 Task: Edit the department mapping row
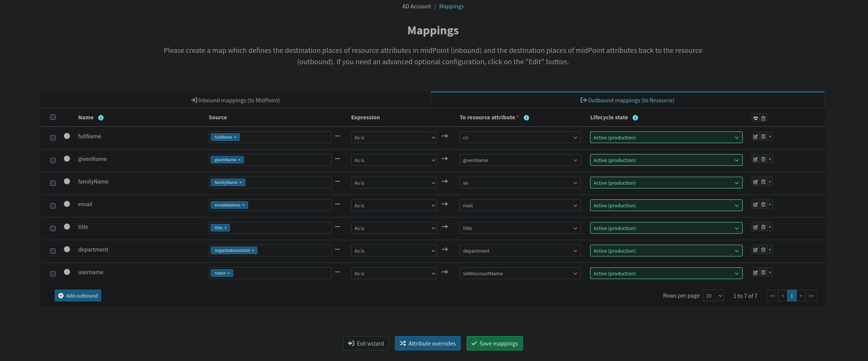(755, 250)
